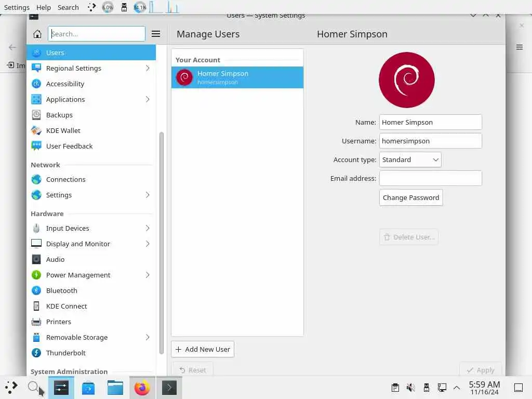Click the 5:59 AM clock
Image resolution: width=532 pixels, height=399 pixels.
coord(484,388)
